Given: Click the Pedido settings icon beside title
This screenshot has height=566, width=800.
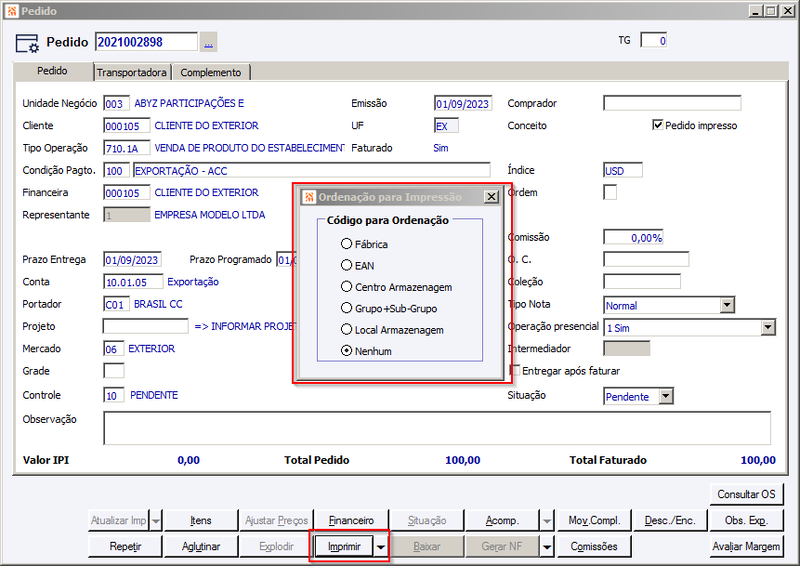Looking at the screenshot, I should pos(27,43).
